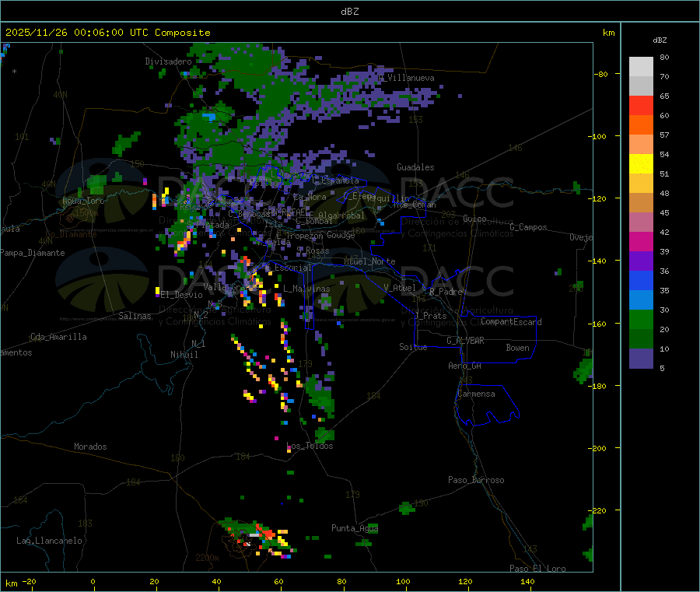
Task: Click the Divisadero location label
Action: coord(168,61)
